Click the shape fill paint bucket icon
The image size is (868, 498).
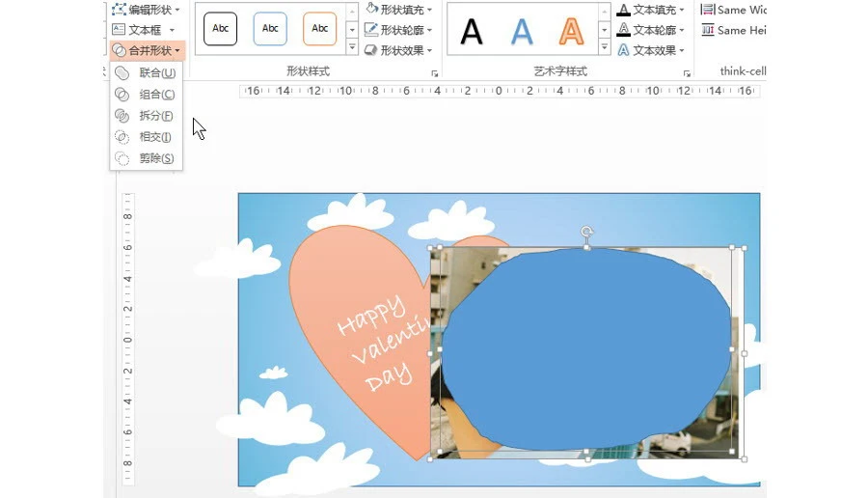click(x=372, y=9)
